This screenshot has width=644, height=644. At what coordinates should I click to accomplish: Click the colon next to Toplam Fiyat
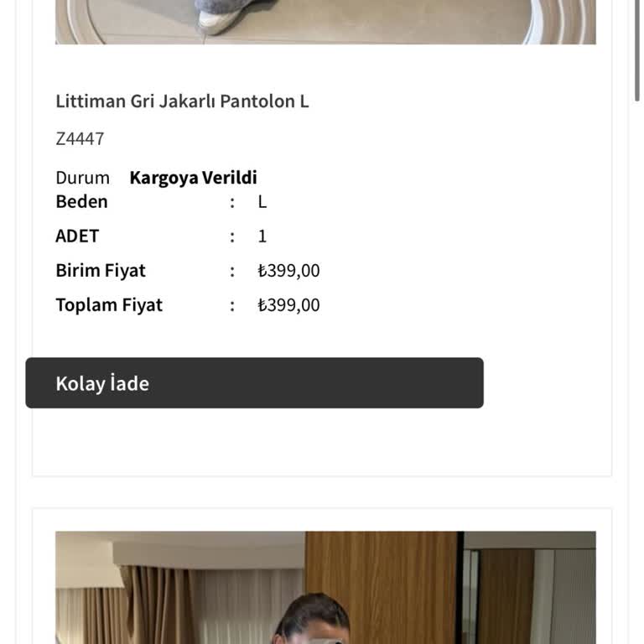[232, 305]
